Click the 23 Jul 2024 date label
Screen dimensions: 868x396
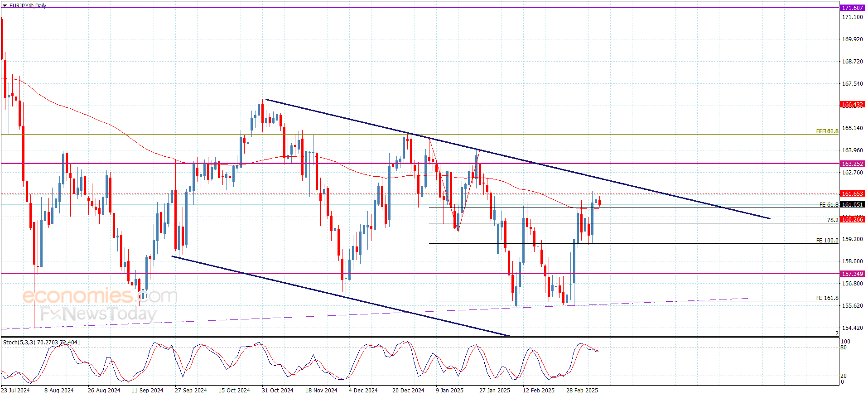[15, 391]
